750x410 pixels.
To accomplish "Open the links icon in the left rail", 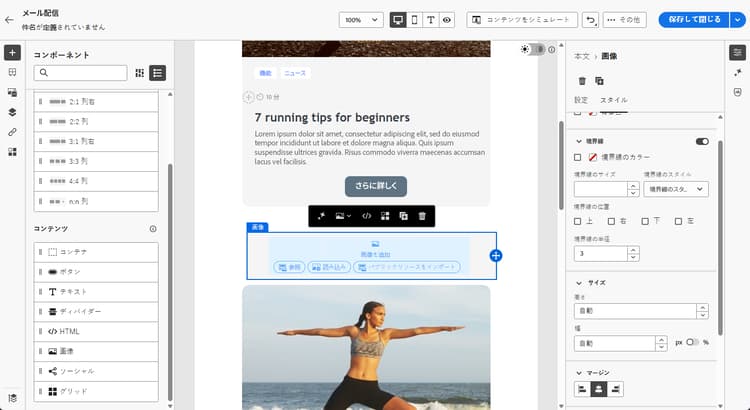I will [12, 132].
